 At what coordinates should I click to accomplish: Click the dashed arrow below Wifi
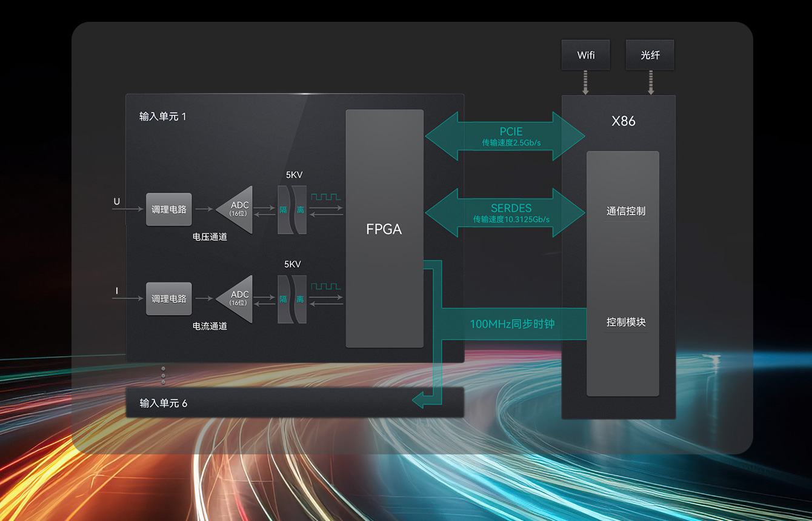[585, 82]
